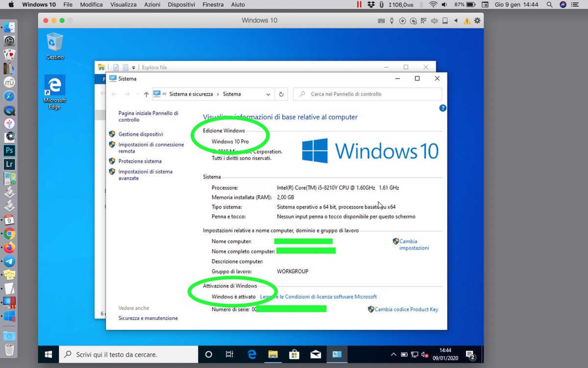Open Mail app from the taskbar
588x368 pixels.
tap(316, 354)
